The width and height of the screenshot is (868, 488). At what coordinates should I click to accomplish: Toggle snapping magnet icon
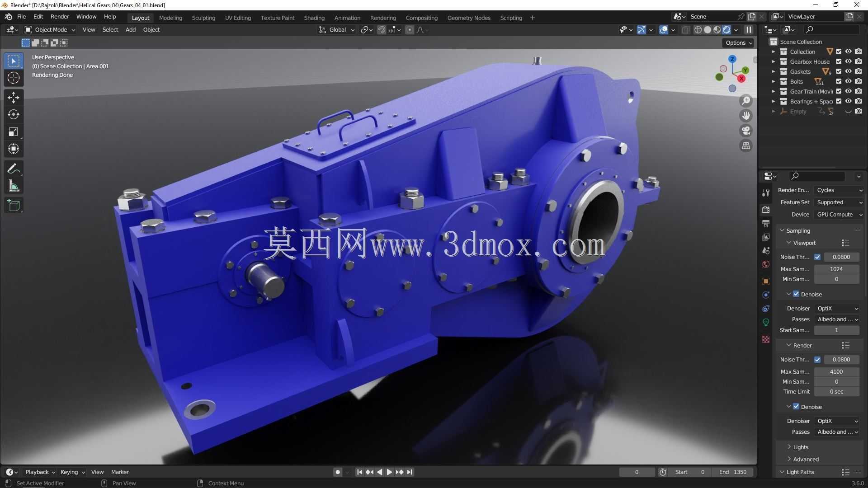(382, 30)
